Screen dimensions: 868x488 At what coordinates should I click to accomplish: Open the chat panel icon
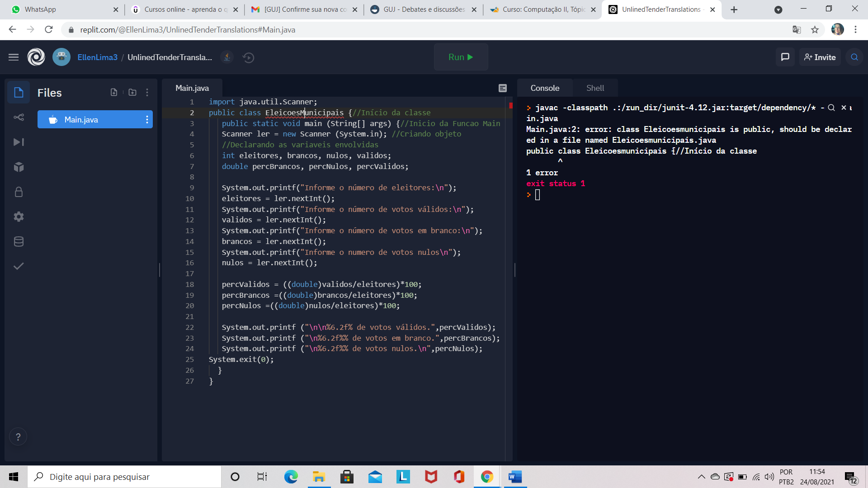pos(785,57)
